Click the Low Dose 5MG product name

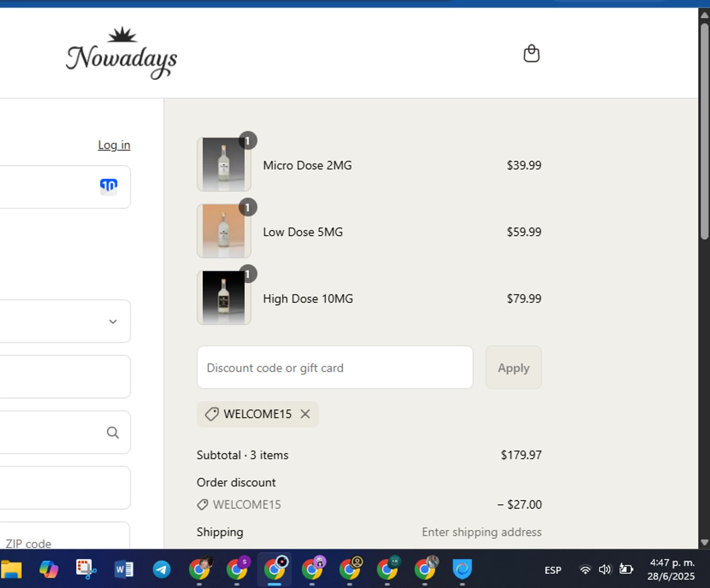303,232
